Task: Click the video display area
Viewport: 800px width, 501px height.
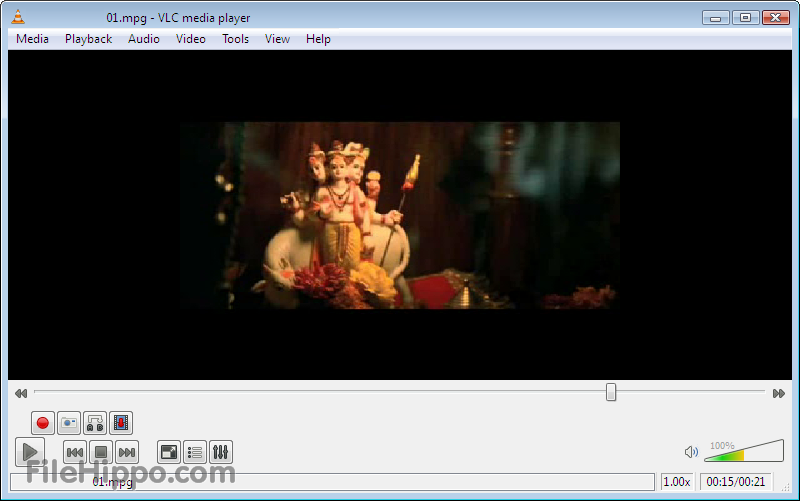Action: coord(400,215)
